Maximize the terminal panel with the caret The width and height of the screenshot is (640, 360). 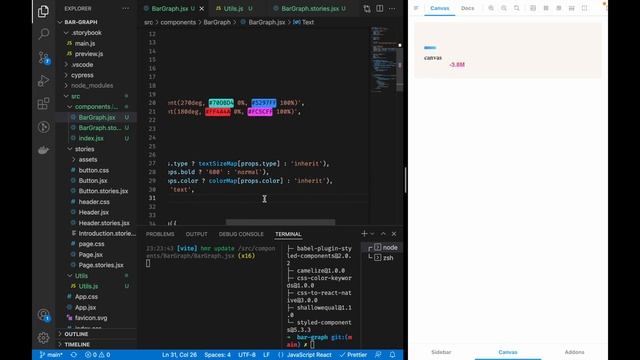pyautogui.click(x=383, y=233)
